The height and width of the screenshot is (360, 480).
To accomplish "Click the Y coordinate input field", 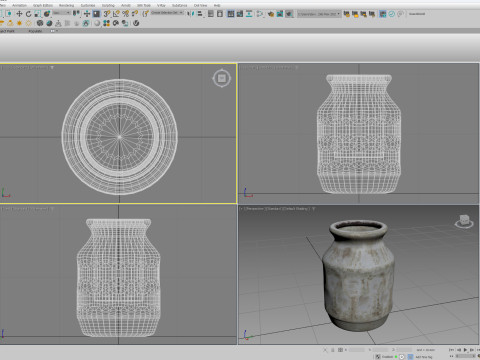I will click(380, 350).
